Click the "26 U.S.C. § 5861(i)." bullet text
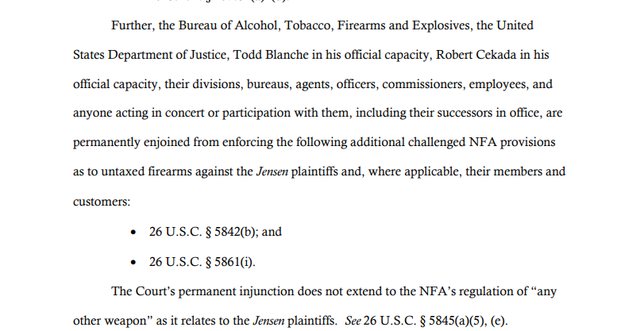644x331 pixels. (202, 262)
